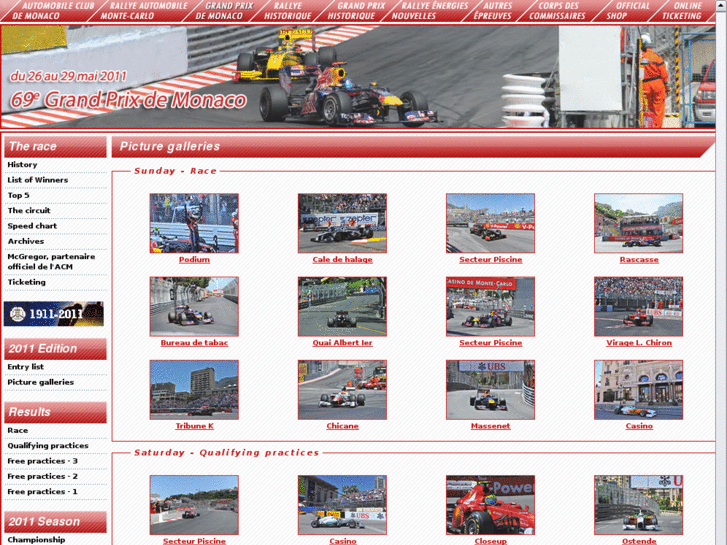Open the Massenet gallery thumbnail
Image resolution: width=727 pixels, height=545 pixels.
(x=491, y=390)
